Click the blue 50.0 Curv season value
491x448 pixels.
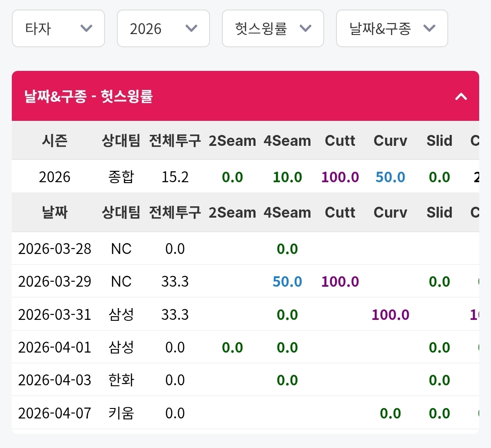tap(390, 177)
